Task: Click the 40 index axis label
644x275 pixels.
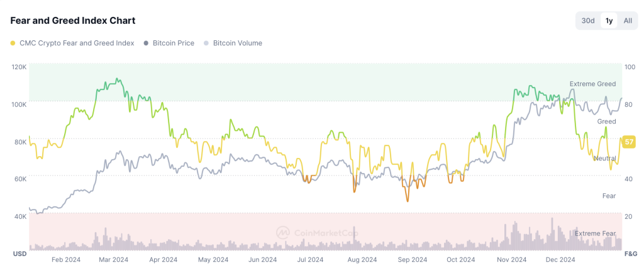Action: pyautogui.click(x=628, y=179)
